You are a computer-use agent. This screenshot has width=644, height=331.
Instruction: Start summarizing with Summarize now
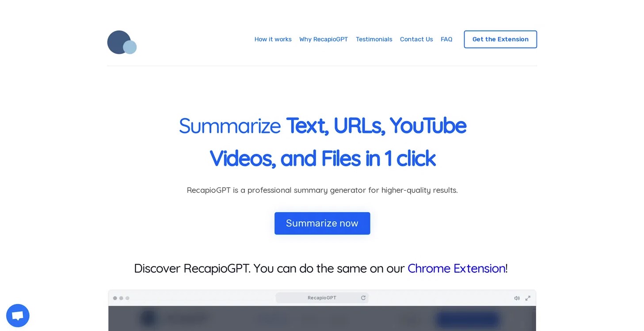(x=322, y=223)
